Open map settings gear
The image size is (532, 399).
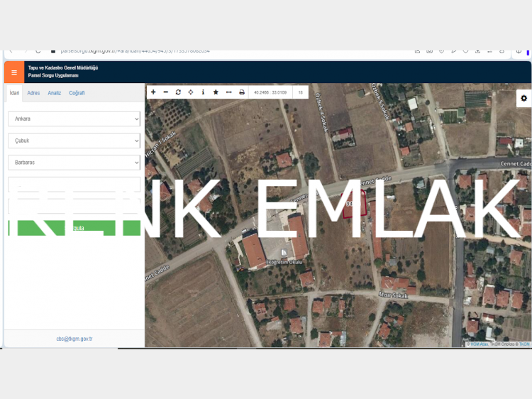tap(523, 98)
